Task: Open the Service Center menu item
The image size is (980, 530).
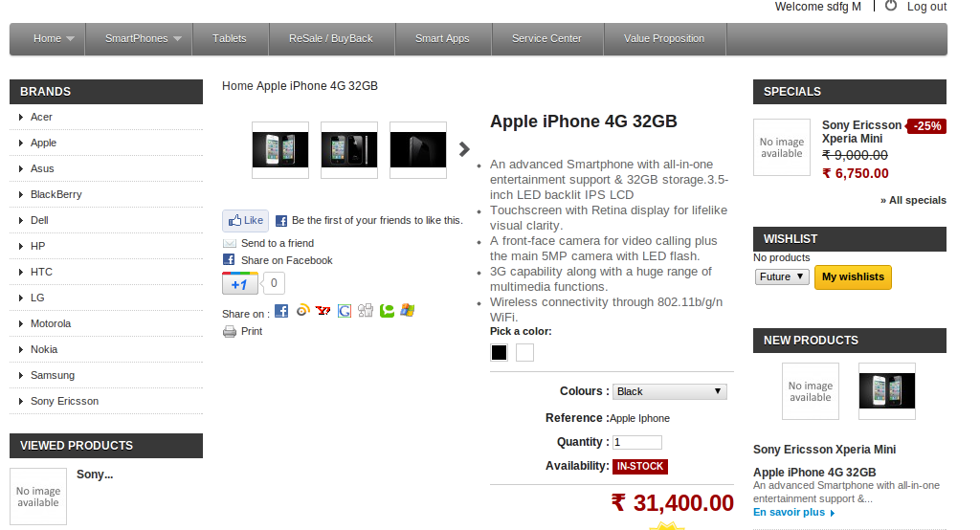Action: pos(546,39)
